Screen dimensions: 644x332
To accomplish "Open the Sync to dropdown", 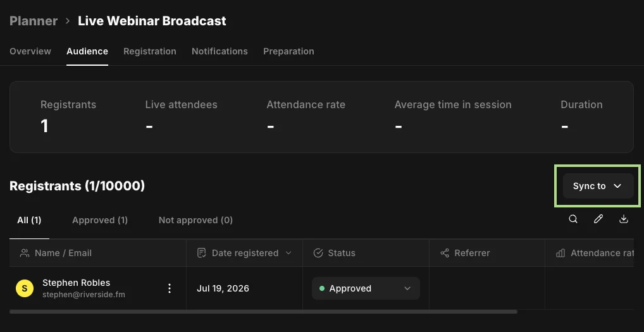I will coord(598,186).
